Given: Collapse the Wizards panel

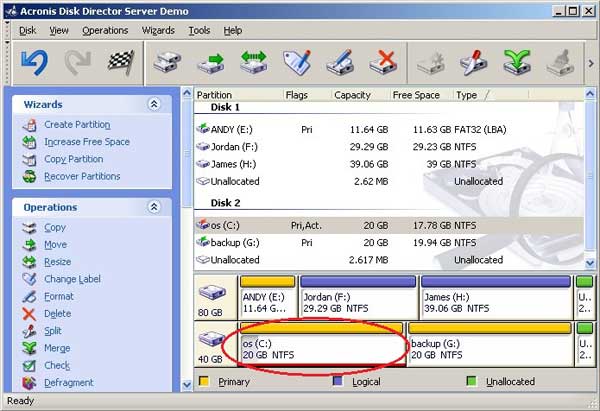Looking at the screenshot, I should [154, 104].
